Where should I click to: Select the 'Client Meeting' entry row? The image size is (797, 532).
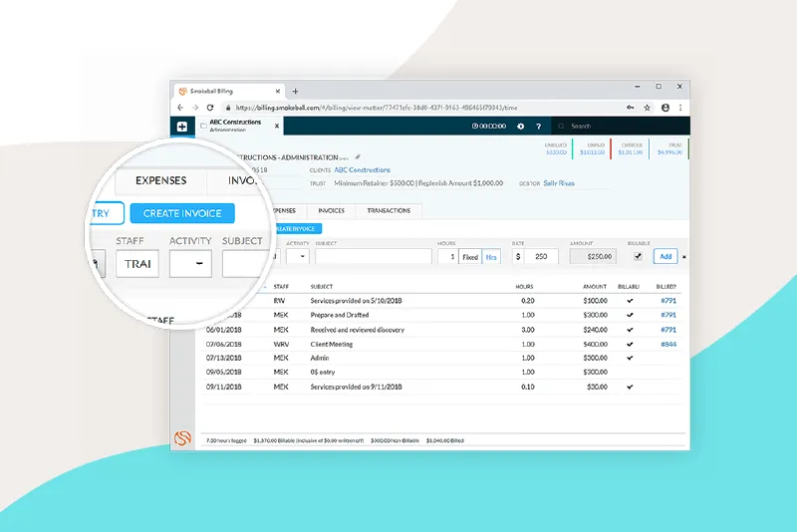pyautogui.click(x=441, y=344)
